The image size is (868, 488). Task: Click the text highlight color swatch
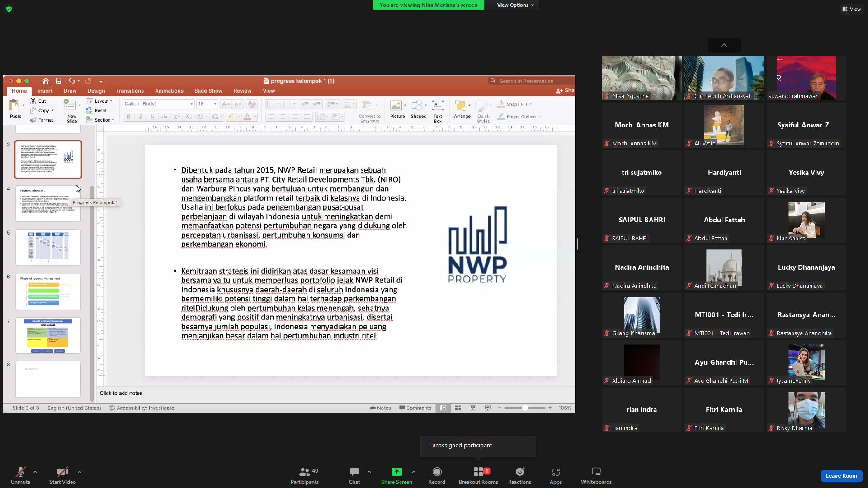click(231, 117)
